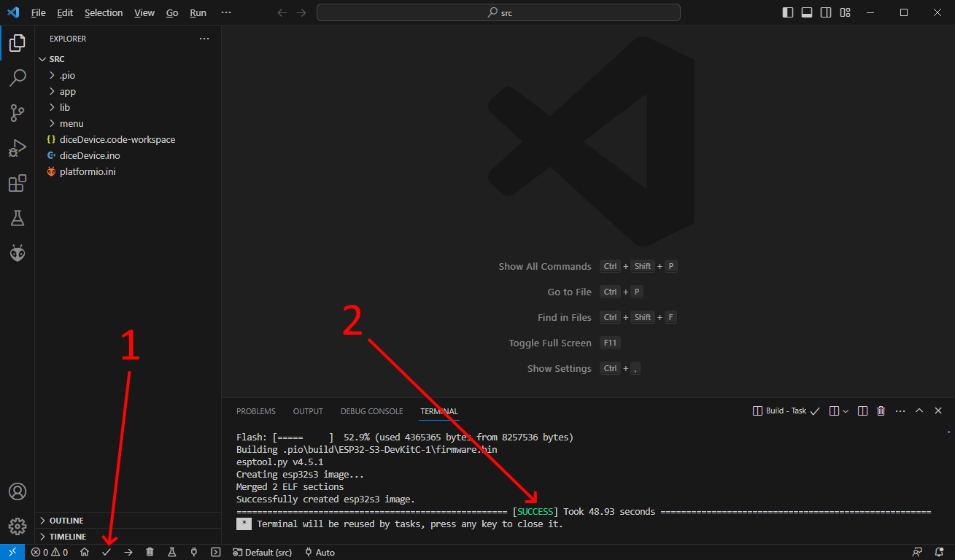Select the TERMINAL tab
This screenshot has height=560, width=955.
click(x=439, y=411)
